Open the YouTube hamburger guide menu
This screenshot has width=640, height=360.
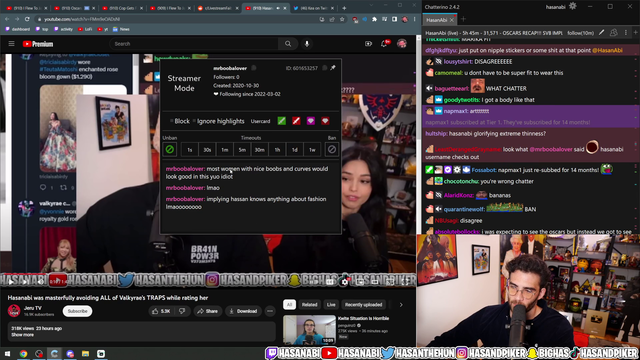pyautogui.click(x=11, y=44)
